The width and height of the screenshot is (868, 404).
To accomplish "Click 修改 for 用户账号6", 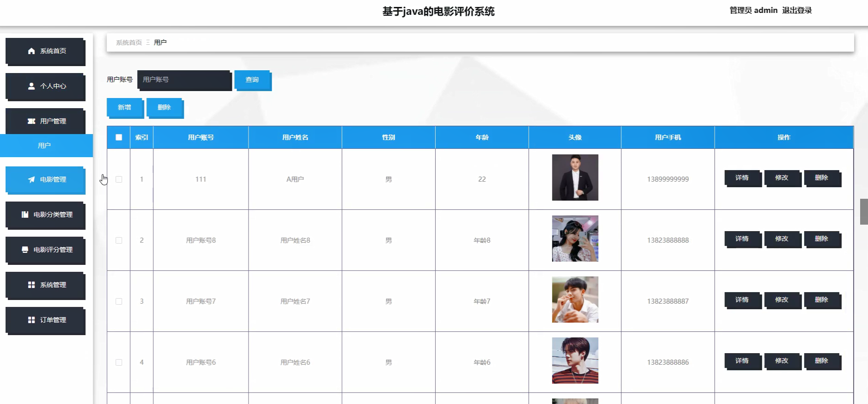I will (x=783, y=361).
